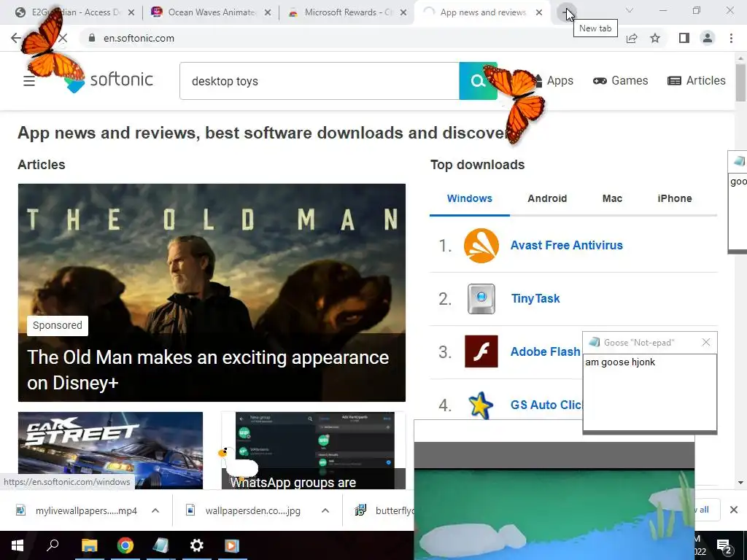Open the Car Street article thumbnail

pos(111,451)
